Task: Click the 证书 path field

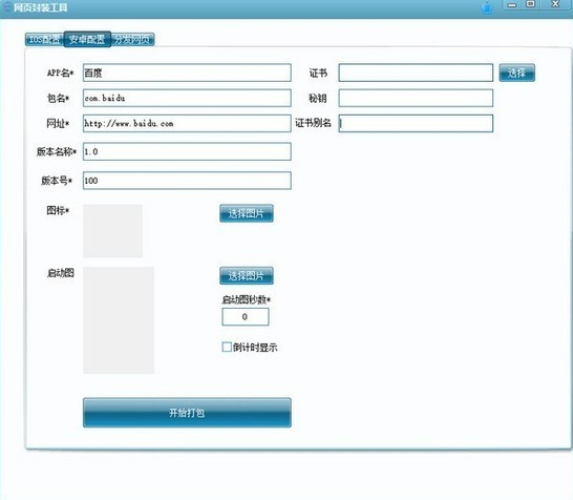Action: 415,73
